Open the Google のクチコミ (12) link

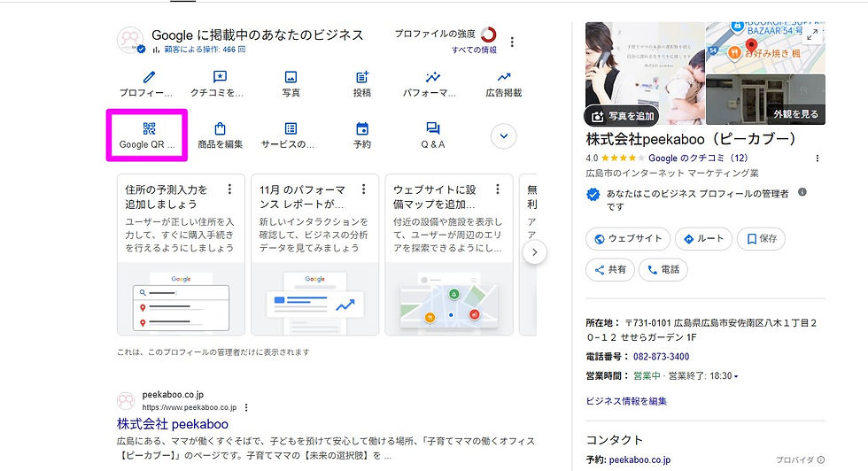click(698, 158)
